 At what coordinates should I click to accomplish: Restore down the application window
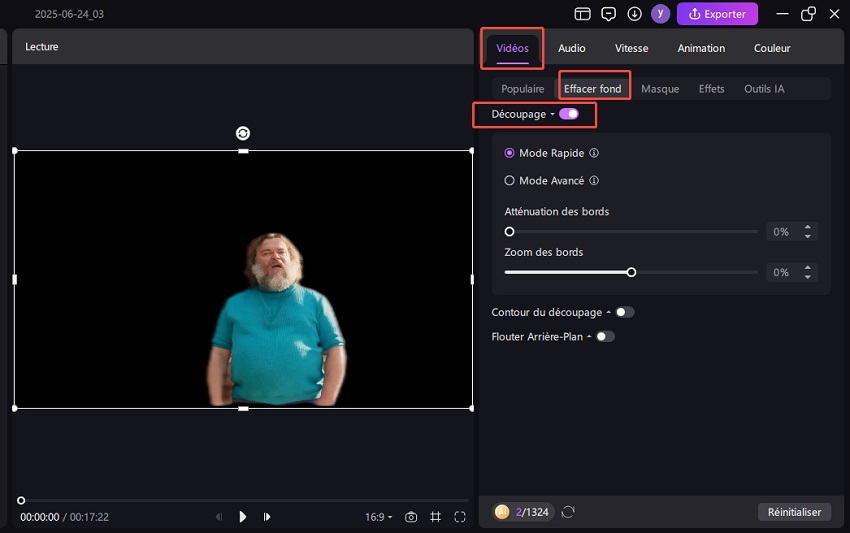(808, 14)
